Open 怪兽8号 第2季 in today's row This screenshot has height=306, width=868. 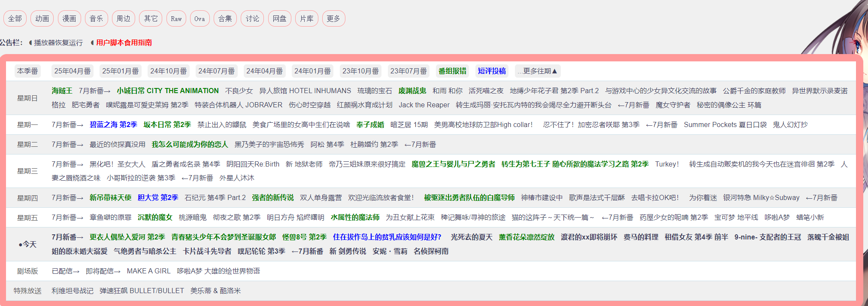[x=304, y=237]
